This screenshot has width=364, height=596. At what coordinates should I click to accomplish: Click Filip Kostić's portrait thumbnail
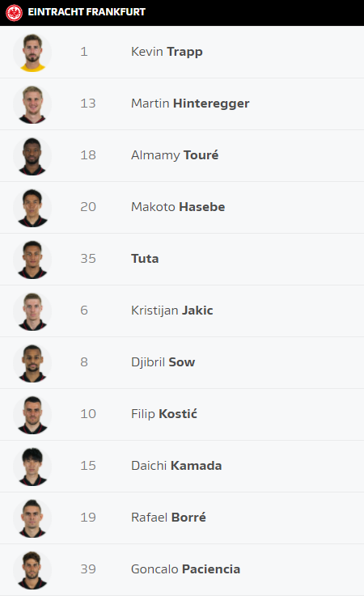click(x=32, y=414)
